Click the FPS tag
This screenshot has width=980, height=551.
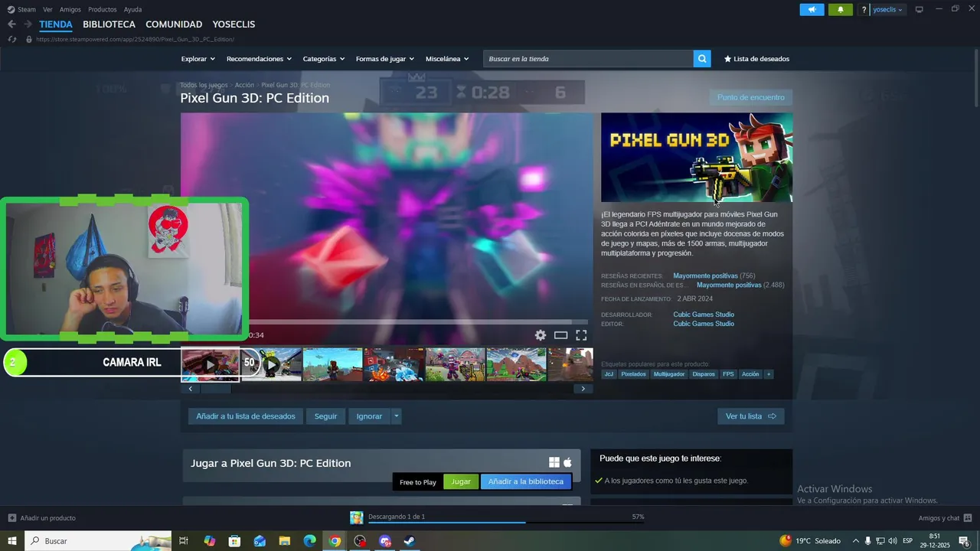[x=728, y=374]
